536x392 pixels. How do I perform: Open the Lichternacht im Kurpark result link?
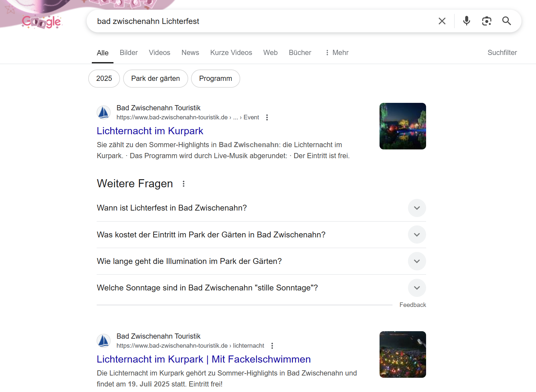point(150,131)
